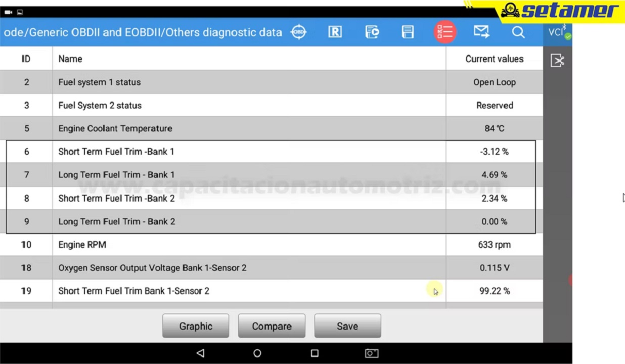The width and height of the screenshot is (625, 364).
Task: Tap the Android back triangle button
Action: (201, 353)
